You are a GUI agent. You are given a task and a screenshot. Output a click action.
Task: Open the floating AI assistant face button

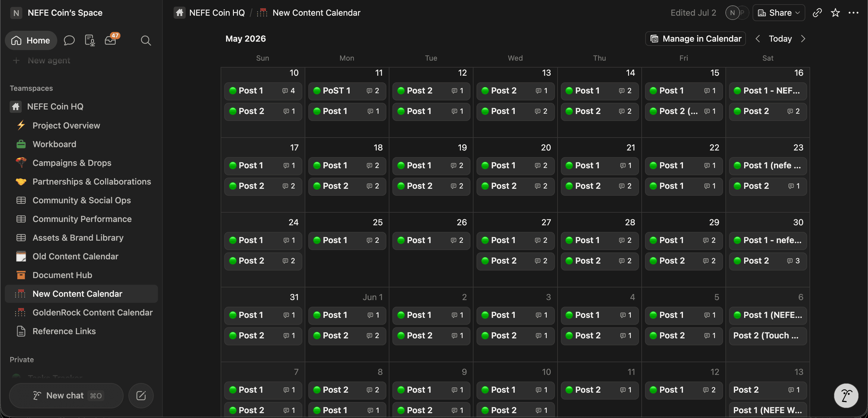pos(846,396)
